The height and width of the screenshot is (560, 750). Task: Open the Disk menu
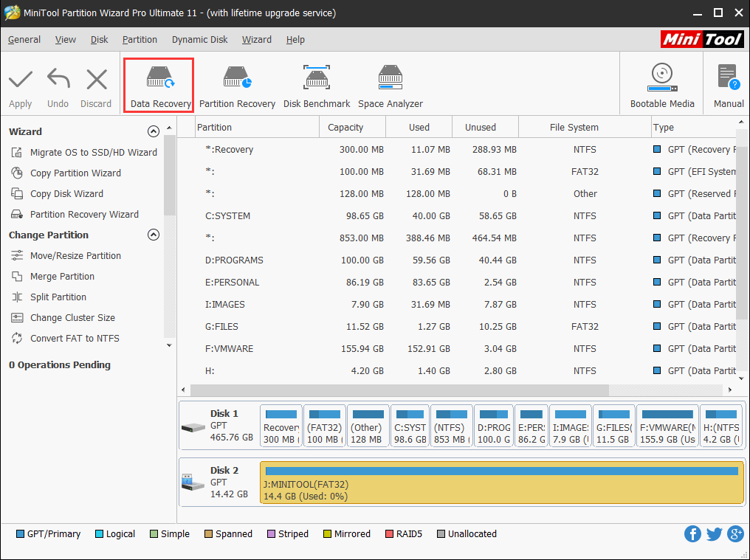pos(100,40)
